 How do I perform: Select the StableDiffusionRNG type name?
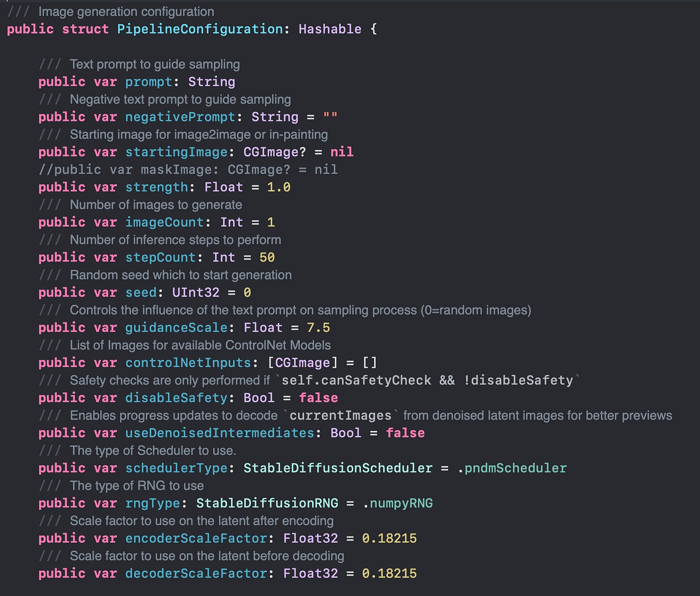pyautogui.click(x=268, y=503)
